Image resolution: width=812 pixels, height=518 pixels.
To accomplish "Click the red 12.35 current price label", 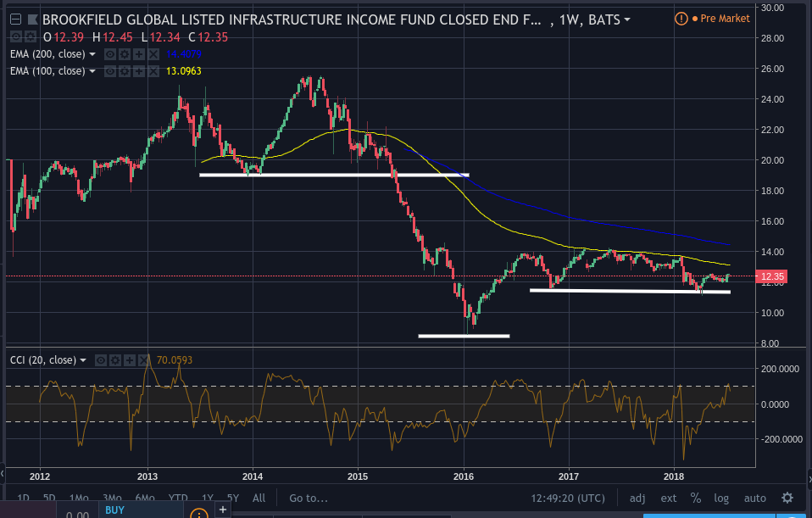I will pyautogui.click(x=771, y=276).
